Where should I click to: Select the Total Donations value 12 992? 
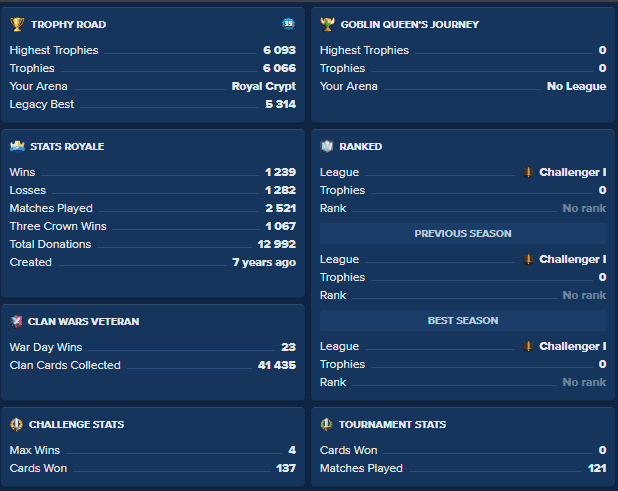tap(276, 244)
